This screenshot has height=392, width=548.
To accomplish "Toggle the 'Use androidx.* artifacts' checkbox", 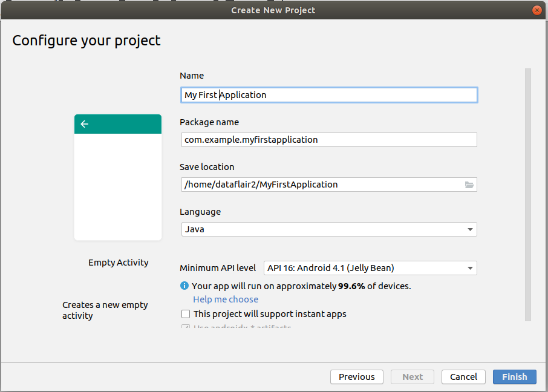I will coord(186,328).
